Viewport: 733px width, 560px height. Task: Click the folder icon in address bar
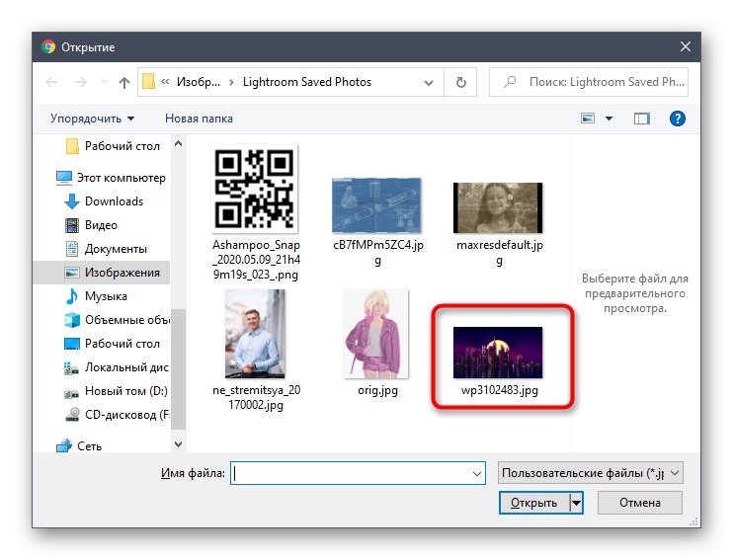click(148, 81)
